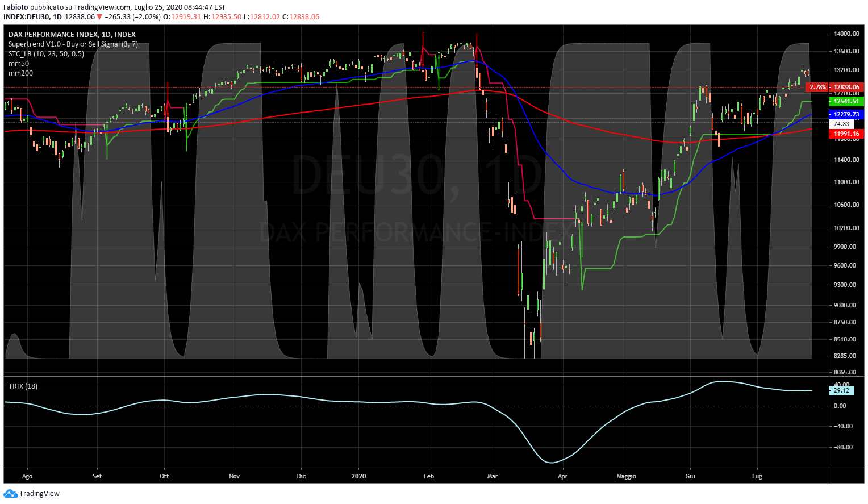Select the mm50 moving average legend
This screenshot has height=504, width=868.
coord(19,64)
